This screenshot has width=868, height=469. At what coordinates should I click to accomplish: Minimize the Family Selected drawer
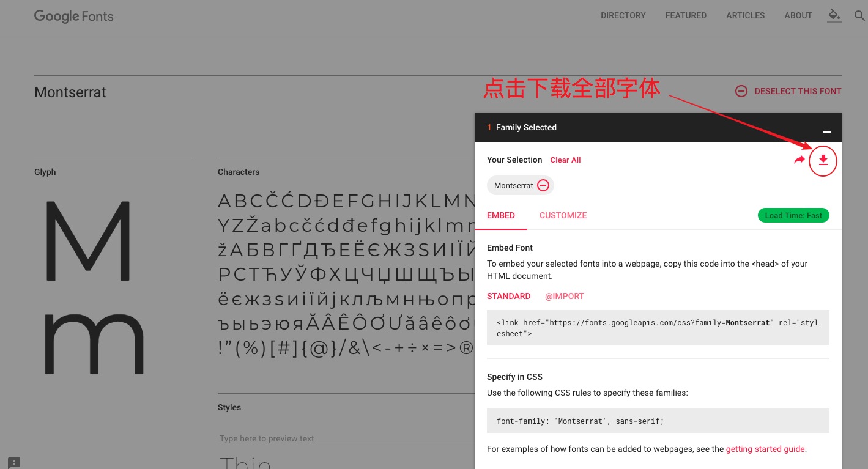[x=827, y=131]
